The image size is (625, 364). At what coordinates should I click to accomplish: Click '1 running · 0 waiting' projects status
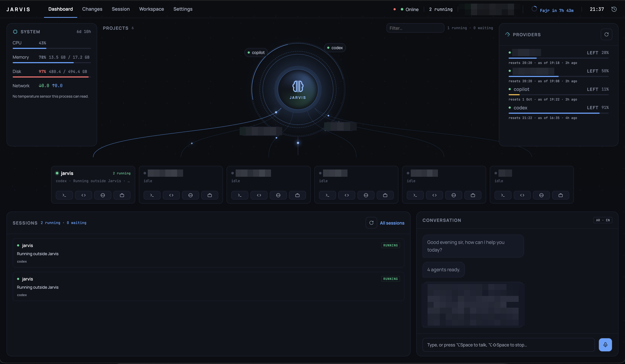point(470,28)
